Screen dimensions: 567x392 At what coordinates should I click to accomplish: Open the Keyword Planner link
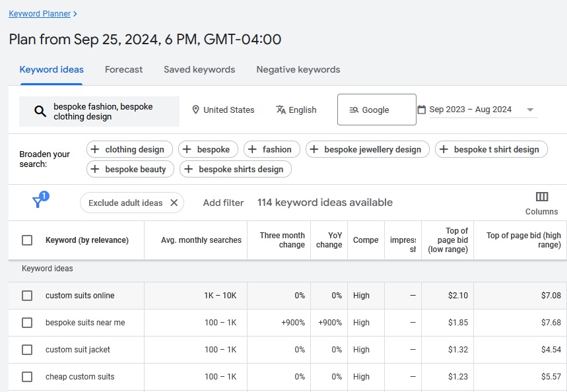pyautogui.click(x=39, y=13)
